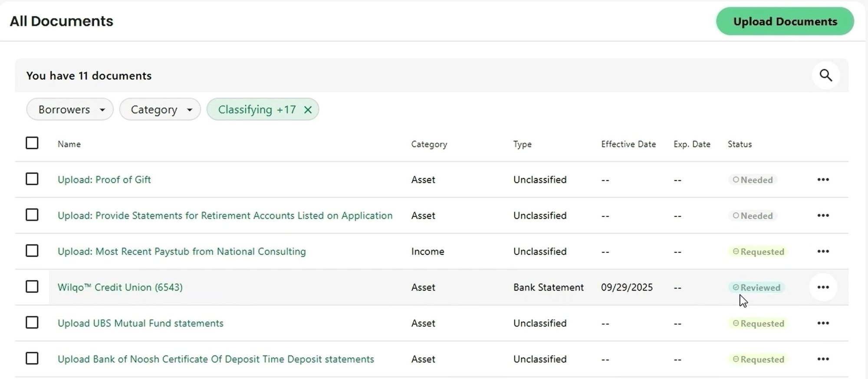Viewport: 868px width, 379px height.
Task: Open more options for Bank of Noosh row
Action: tap(823, 359)
